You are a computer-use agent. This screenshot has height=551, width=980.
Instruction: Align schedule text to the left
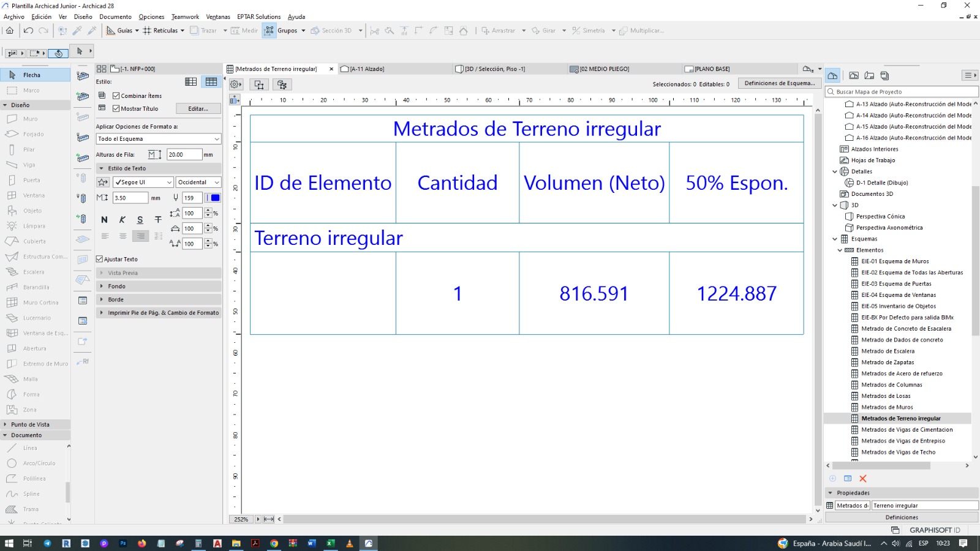pyautogui.click(x=105, y=236)
